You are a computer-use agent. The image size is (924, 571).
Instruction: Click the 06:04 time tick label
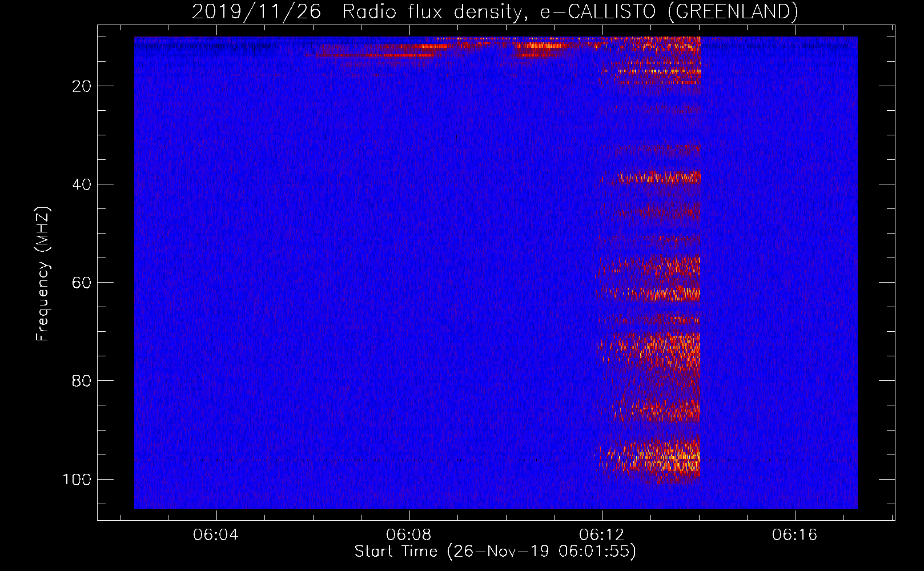[216, 535]
